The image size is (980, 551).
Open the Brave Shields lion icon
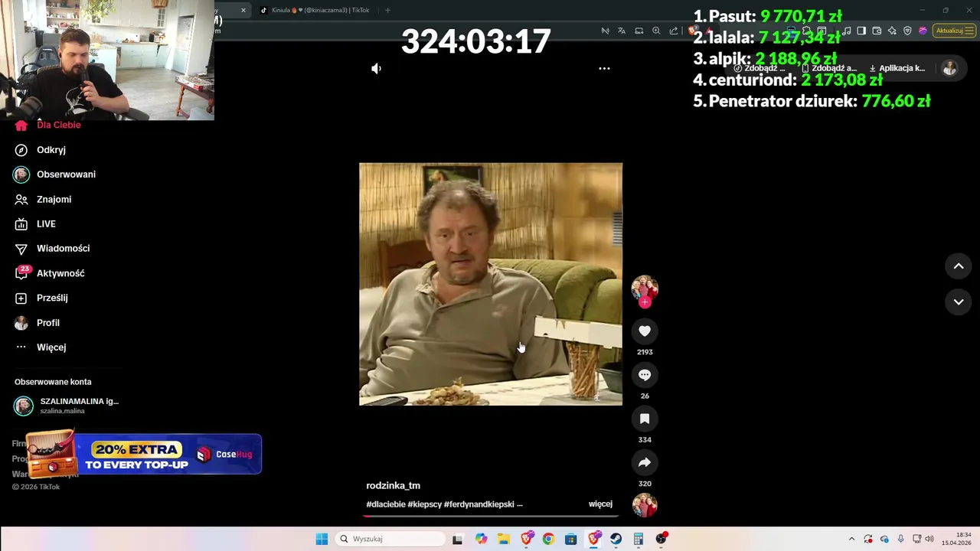(693, 31)
